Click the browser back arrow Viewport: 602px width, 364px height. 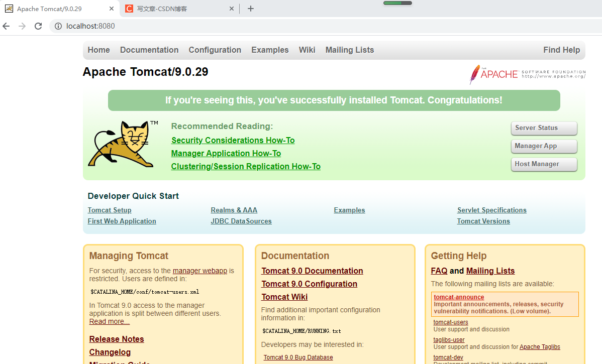[x=6, y=26]
